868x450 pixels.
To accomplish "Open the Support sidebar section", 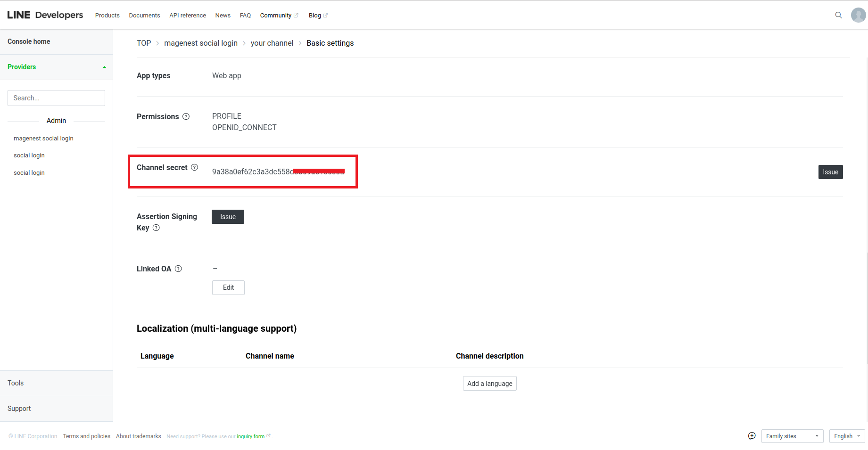I will [56, 409].
